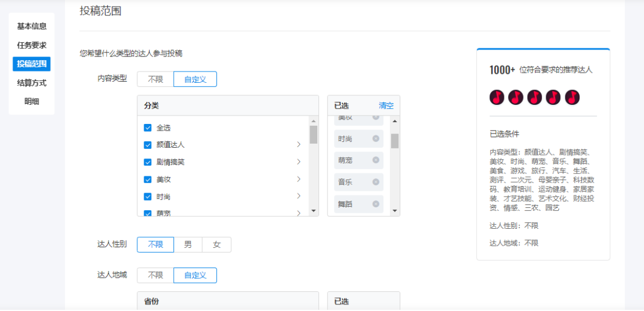The height and width of the screenshot is (311, 644).
Task: Remove 舞蹈 from selected list
Action: click(x=376, y=204)
